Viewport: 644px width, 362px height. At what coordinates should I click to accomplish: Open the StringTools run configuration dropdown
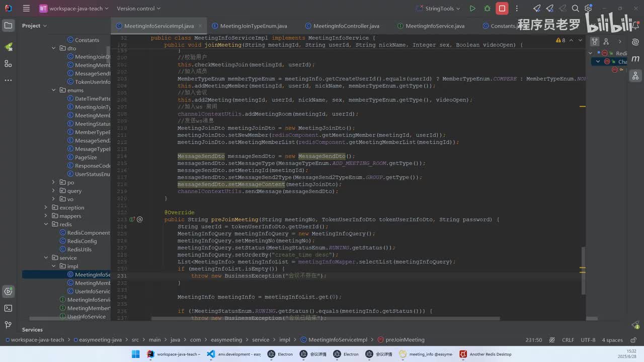[x=439, y=9]
